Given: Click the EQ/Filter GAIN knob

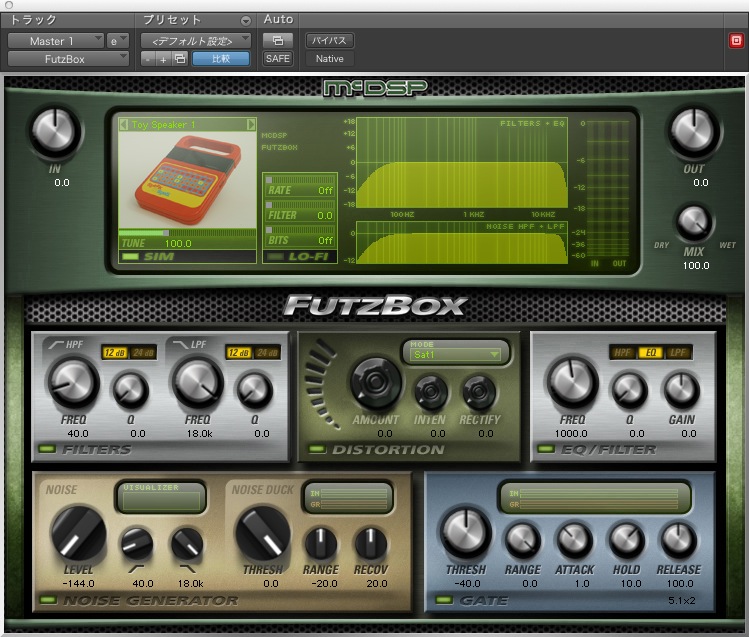Looking at the screenshot, I should click(682, 390).
